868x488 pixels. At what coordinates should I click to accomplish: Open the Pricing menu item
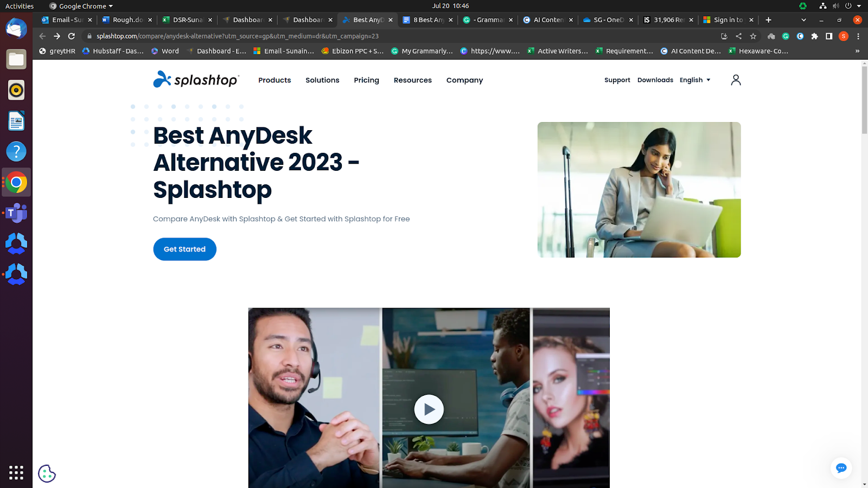pyautogui.click(x=366, y=80)
